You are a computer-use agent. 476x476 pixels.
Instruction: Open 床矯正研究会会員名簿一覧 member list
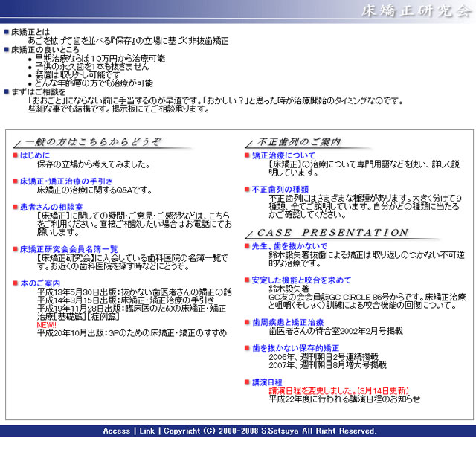click(x=68, y=249)
